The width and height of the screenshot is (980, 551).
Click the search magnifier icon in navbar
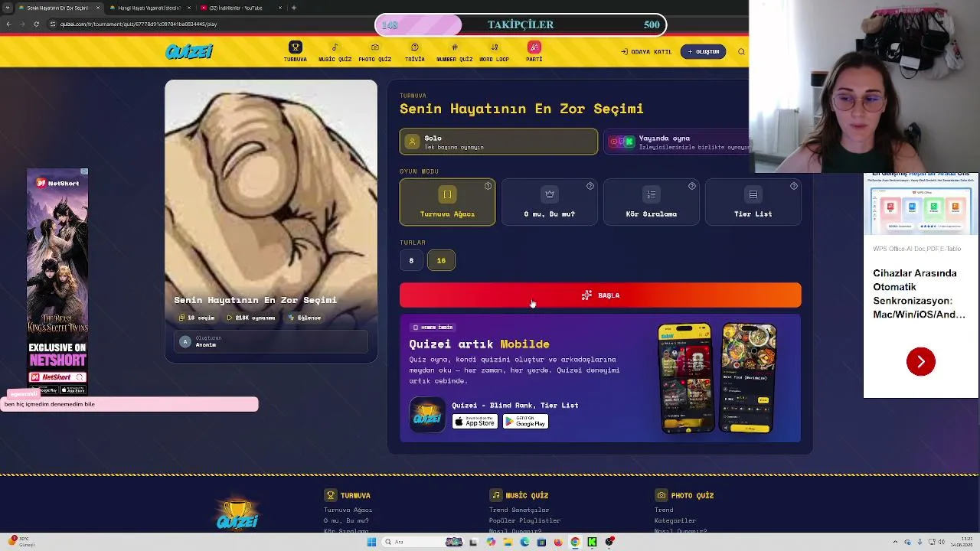[741, 52]
